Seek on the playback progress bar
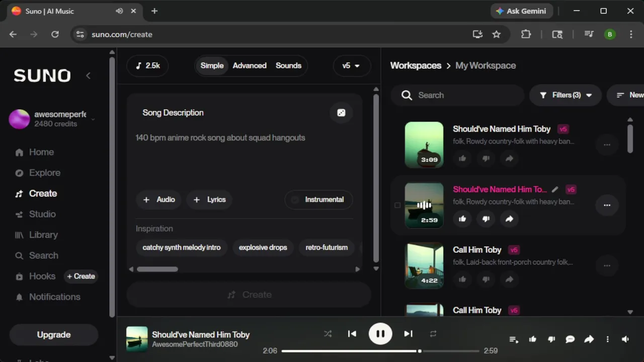The height and width of the screenshot is (362, 644). tap(380, 351)
